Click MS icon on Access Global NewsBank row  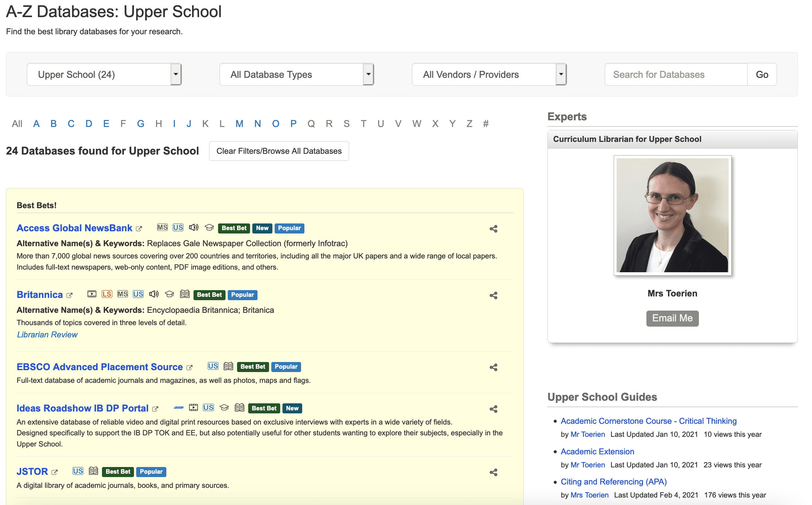[x=162, y=227]
